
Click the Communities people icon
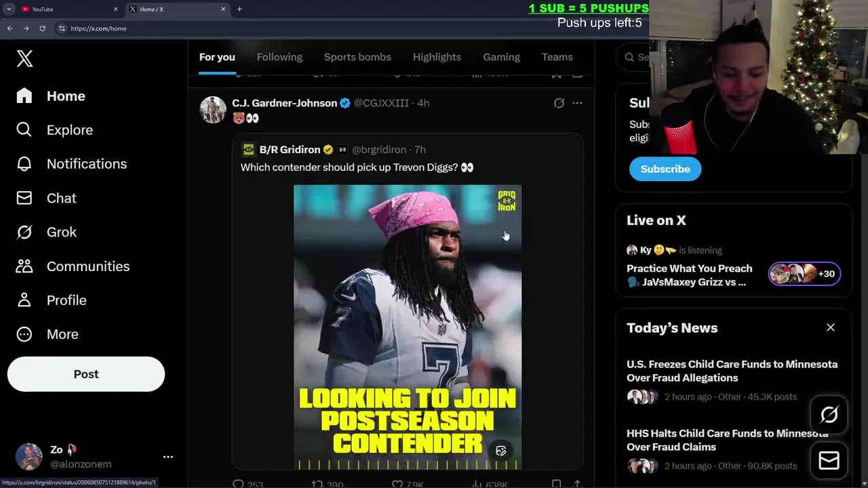[24, 266]
